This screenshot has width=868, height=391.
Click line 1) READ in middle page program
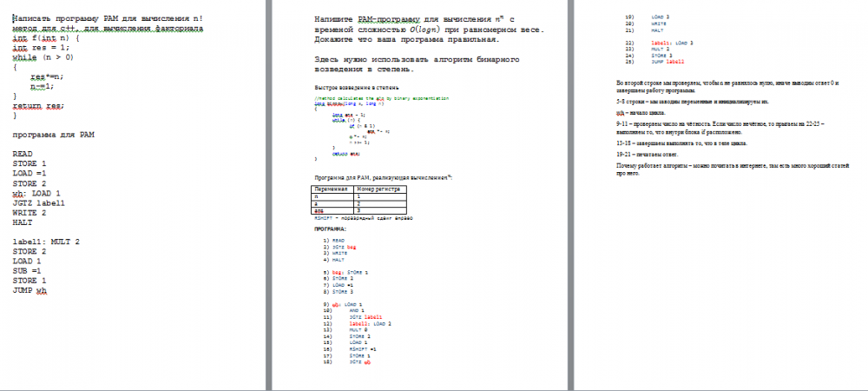pos(335,240)
